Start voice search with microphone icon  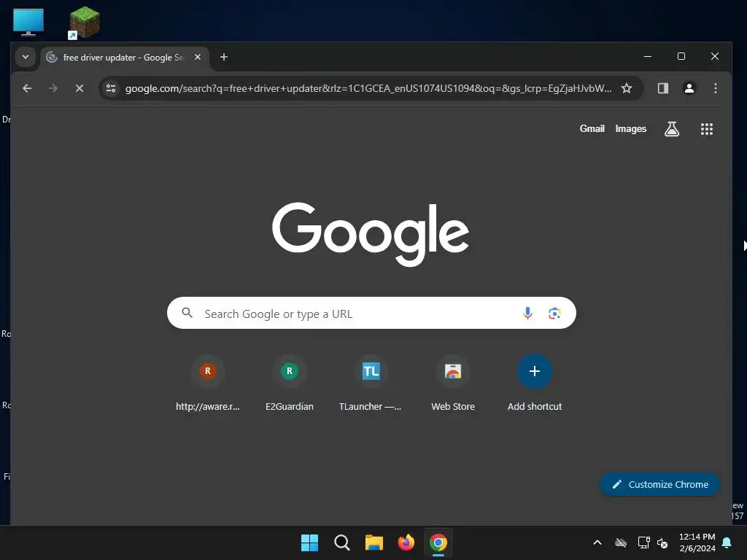point(527,313)
